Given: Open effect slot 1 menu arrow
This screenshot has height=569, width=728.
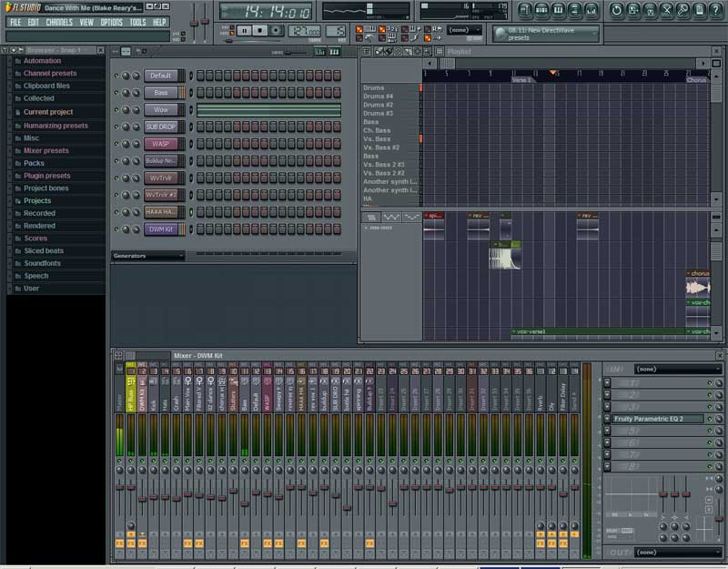Looking at the screenshot, I should (607, 383).
